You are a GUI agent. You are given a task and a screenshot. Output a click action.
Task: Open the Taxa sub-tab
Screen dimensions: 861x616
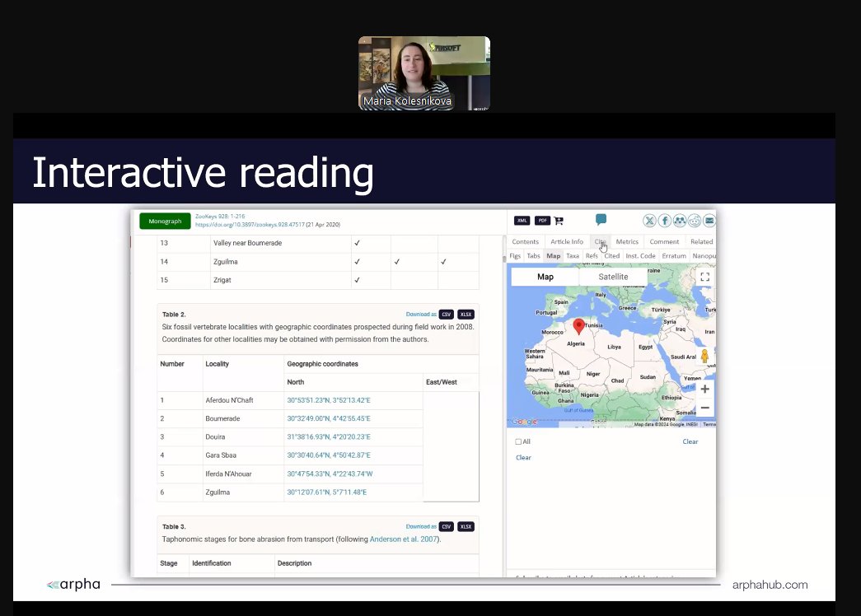573,256
